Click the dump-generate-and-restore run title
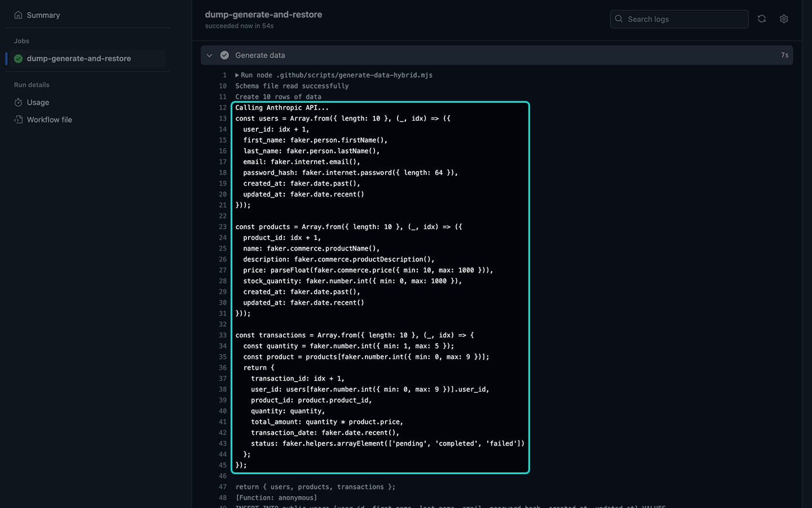The image size is (812, 508). click(x=263, y=14)
